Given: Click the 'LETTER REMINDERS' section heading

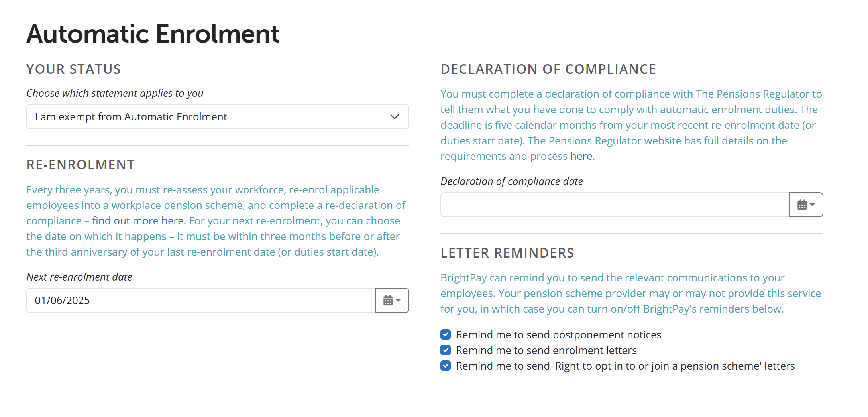Looking at the screenshot, I should coord(507,253).
